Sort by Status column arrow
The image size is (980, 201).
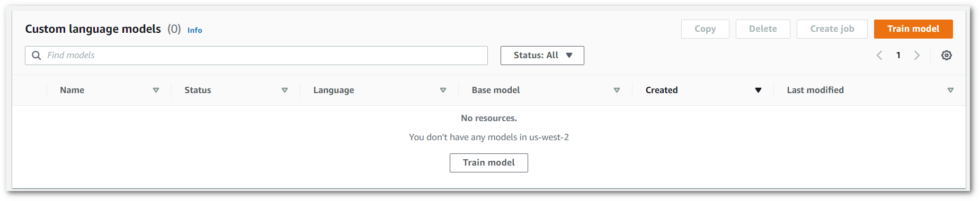coord(284,90)
